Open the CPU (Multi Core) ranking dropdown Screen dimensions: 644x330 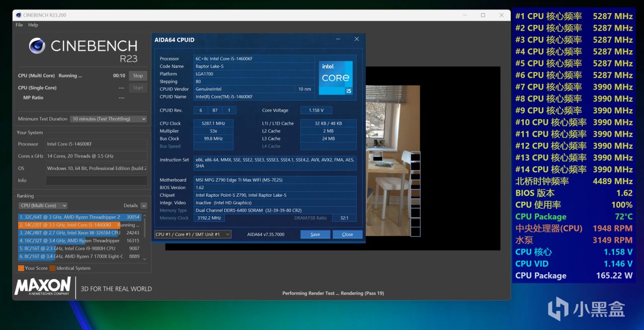[x=43, y=205]
